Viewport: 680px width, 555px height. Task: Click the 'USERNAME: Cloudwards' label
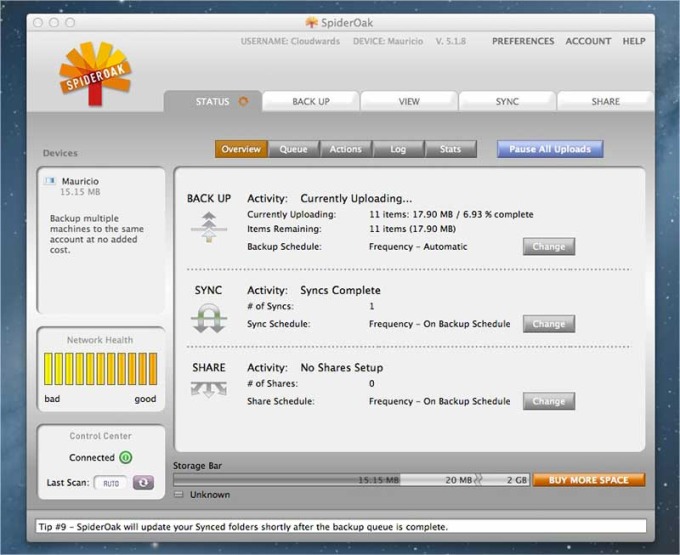coord(290,41)
